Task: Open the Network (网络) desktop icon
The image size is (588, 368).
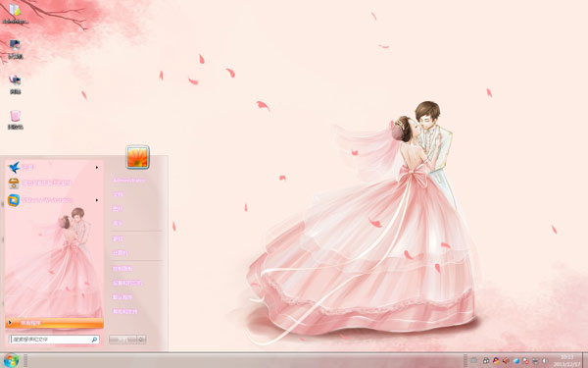Action: (15, 84)
